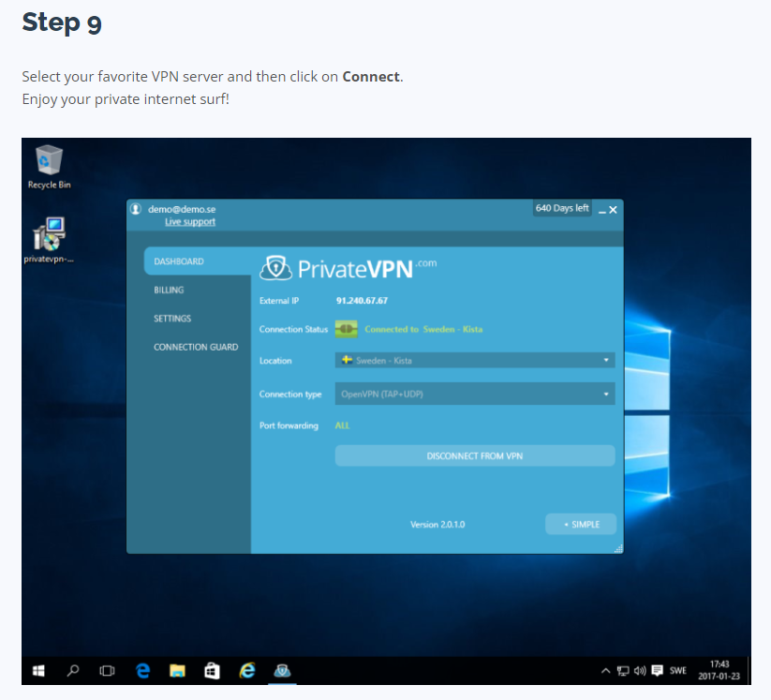The height and width of the screenshot is (700, 771).
Task: Open the Live support link
Action: pos(190,222)
